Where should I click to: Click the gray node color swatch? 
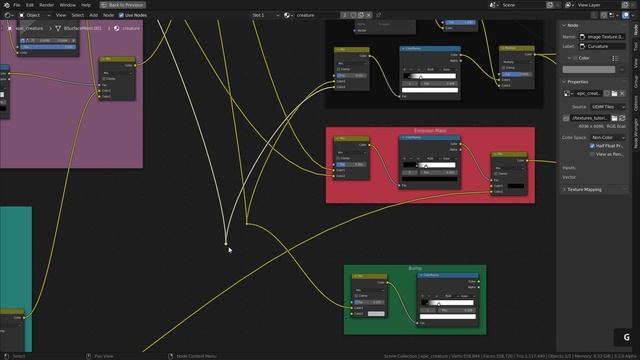coord(589,69)
